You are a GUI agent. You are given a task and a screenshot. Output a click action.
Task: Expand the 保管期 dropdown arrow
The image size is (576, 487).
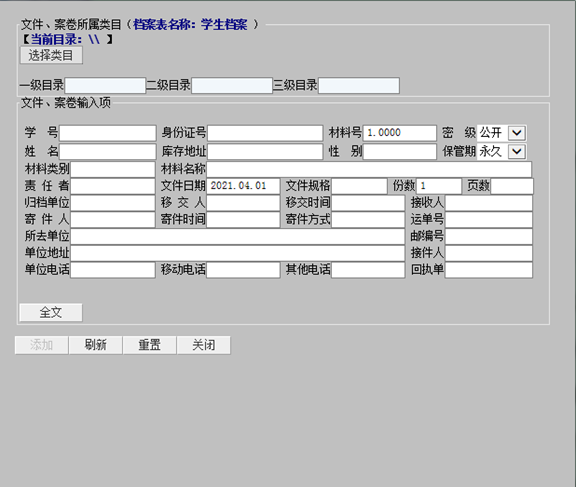tap(516, 151)
